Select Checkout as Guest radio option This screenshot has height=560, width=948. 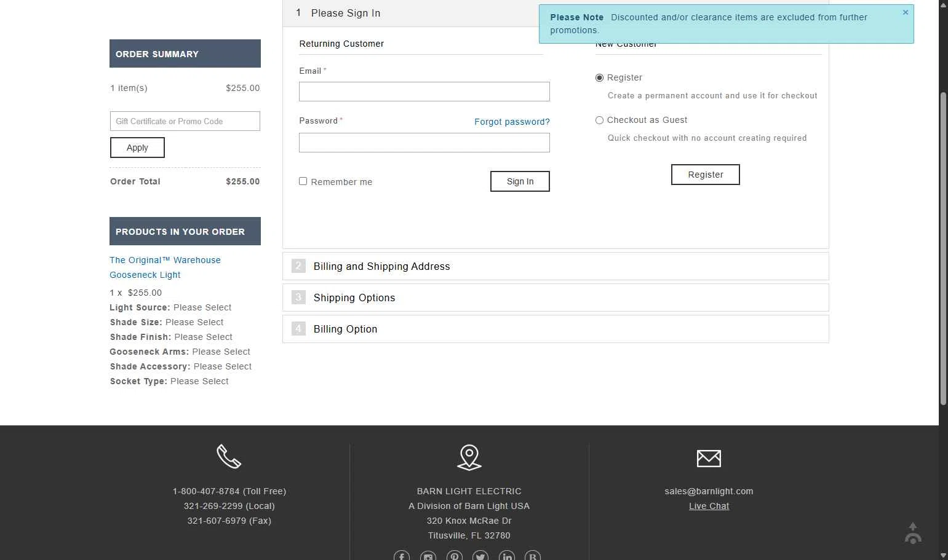point(599,120)
